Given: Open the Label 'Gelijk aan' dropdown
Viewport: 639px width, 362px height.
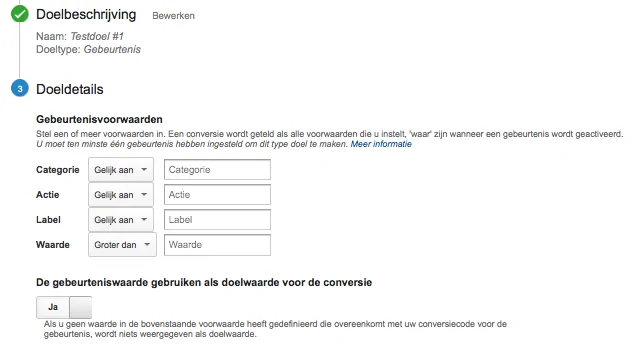Looking at the screenshot, I should 121,220.
